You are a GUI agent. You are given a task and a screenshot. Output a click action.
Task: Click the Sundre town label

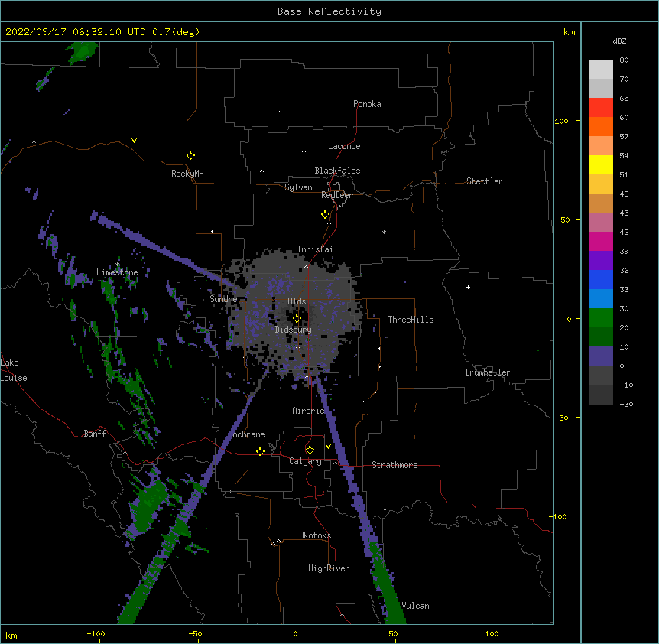click(x=223, y=299)
